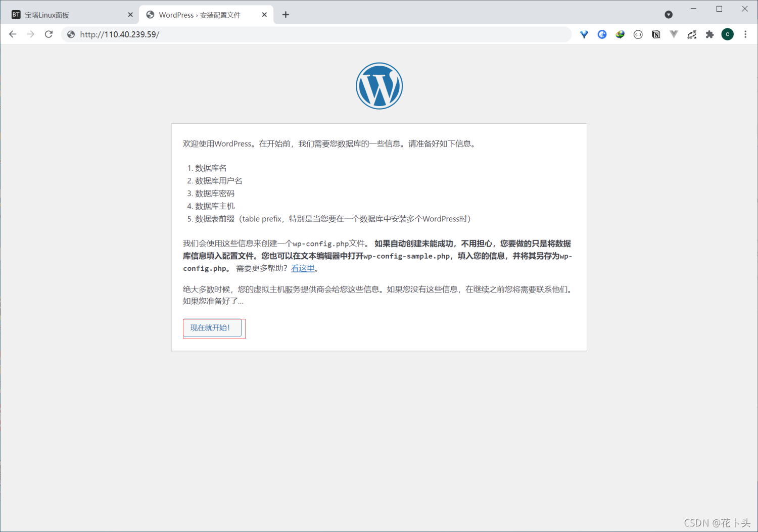Close the browser window
758x532 pixels.
pyautogui.click(x=745, y=9)
